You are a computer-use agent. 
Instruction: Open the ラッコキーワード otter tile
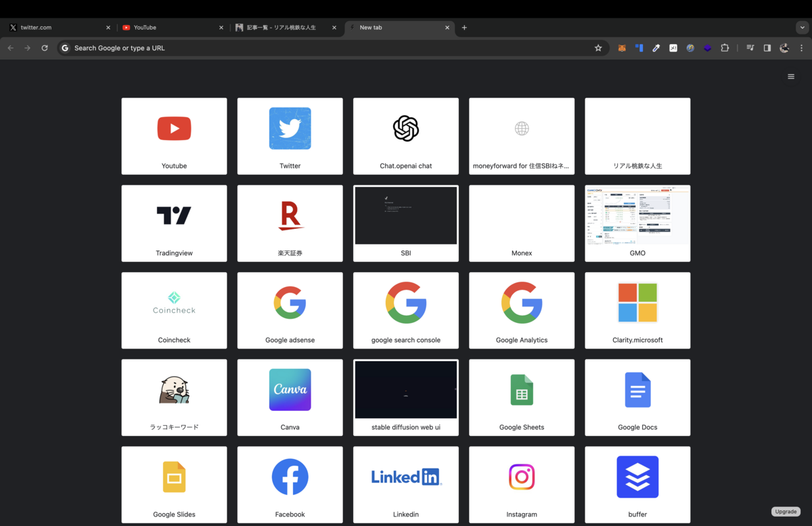point(174,397)
